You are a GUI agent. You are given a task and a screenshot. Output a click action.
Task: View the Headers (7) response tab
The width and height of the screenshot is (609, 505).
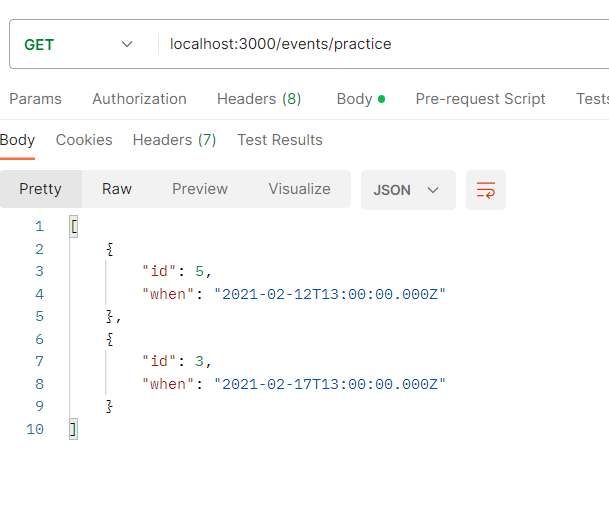point(174,140)
